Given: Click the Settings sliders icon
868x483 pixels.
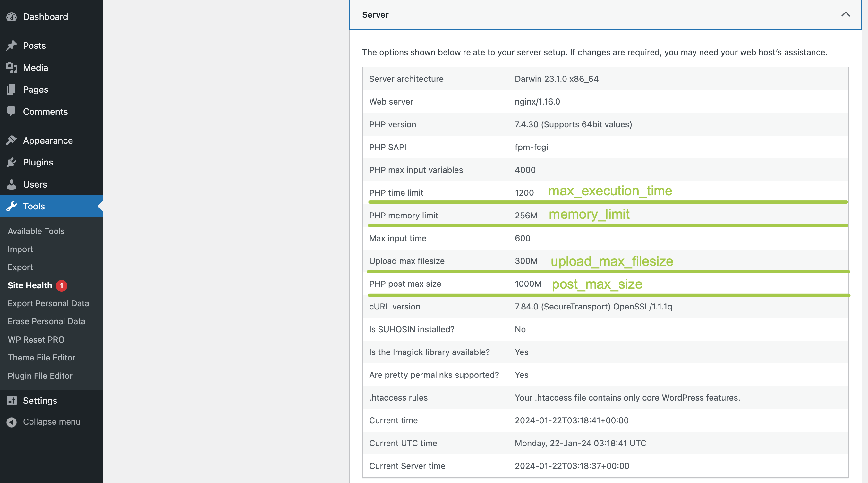Looking at the screenshot, I should tap(12, 401).
